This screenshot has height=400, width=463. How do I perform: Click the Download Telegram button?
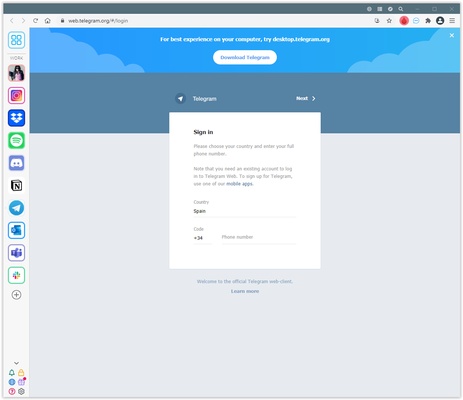click(245, 57)
